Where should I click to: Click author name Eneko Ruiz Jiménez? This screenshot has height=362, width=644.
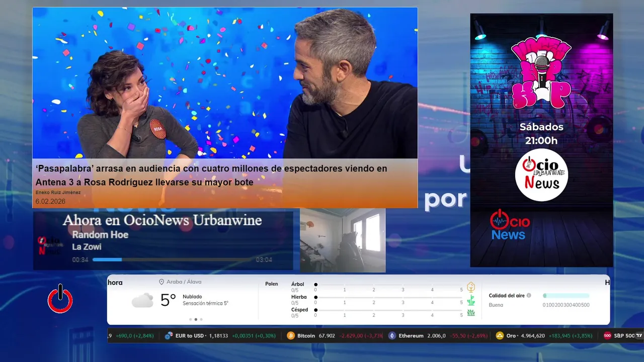58,193
